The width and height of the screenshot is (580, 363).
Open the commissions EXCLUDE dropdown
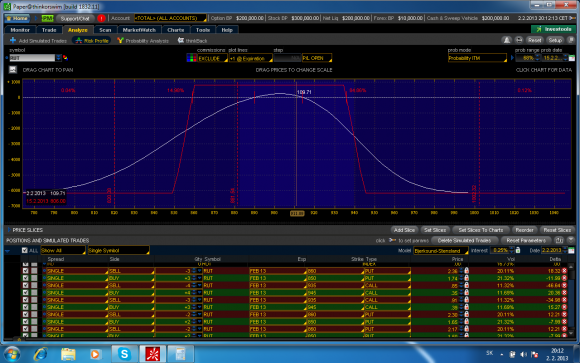click(x=212, y=58)
